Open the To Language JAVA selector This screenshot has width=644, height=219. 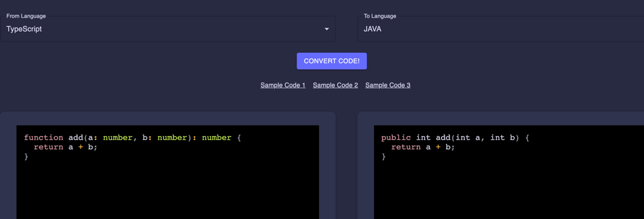pos(501,29)
